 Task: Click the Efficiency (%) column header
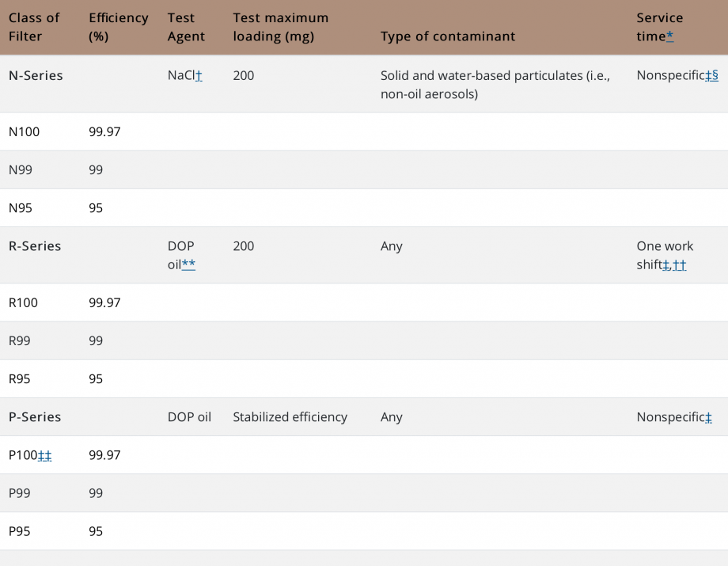click(x=118, y=27)
